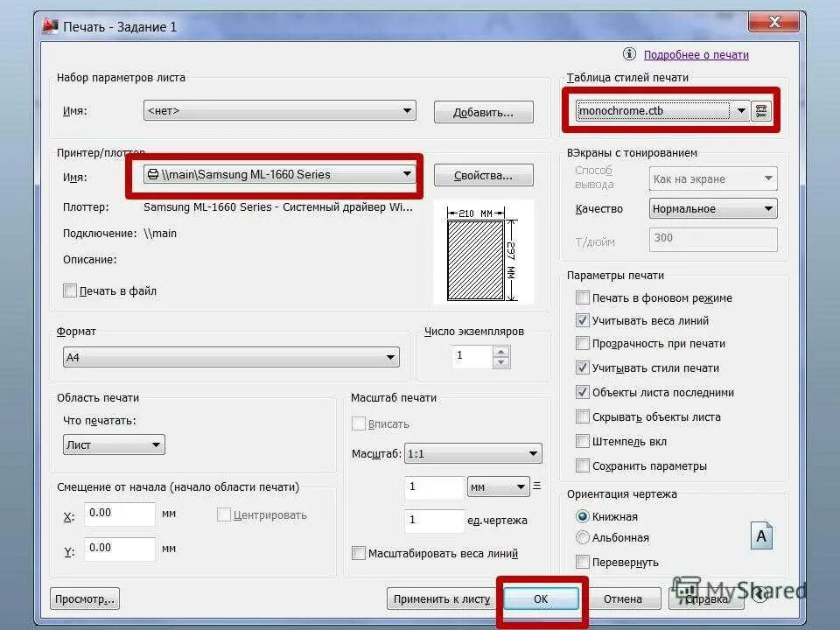Check the Перевернуть orientation option
The width and height of the screenshot is (840, 630).
583,562
